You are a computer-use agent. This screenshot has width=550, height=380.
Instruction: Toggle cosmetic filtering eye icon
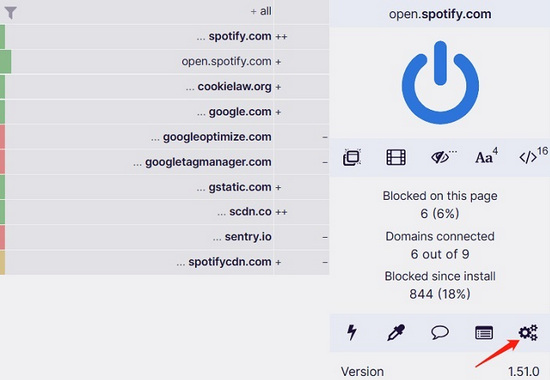[443, 157]
